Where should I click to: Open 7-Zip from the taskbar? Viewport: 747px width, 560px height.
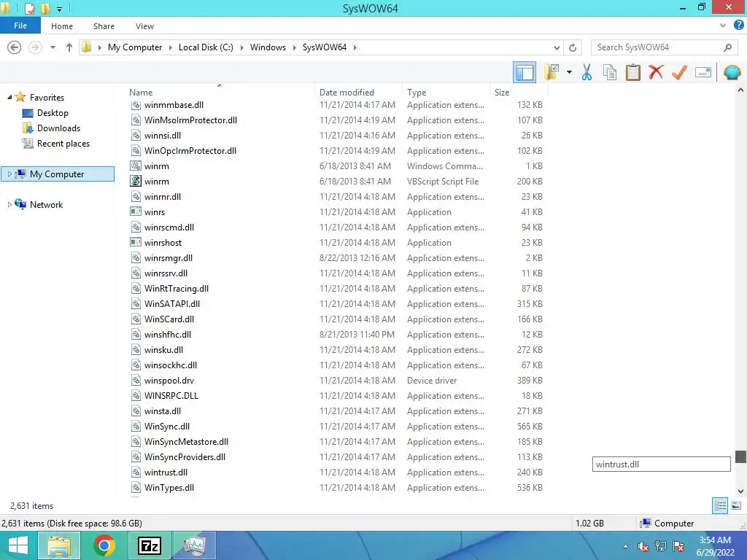[149, 545]
